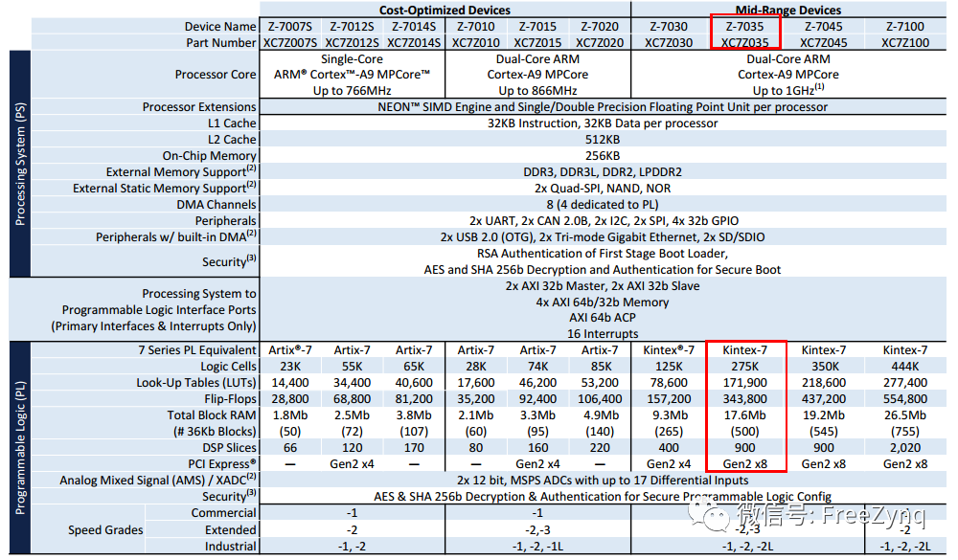Click the DSP Slices value 66
This screenshot has height=560, width=958.
[290, 448]
